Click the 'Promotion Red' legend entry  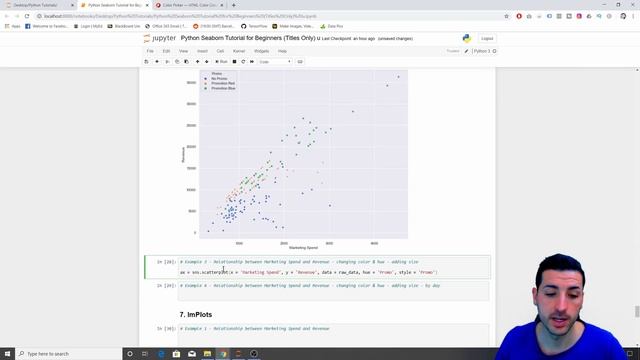point(223,83)
